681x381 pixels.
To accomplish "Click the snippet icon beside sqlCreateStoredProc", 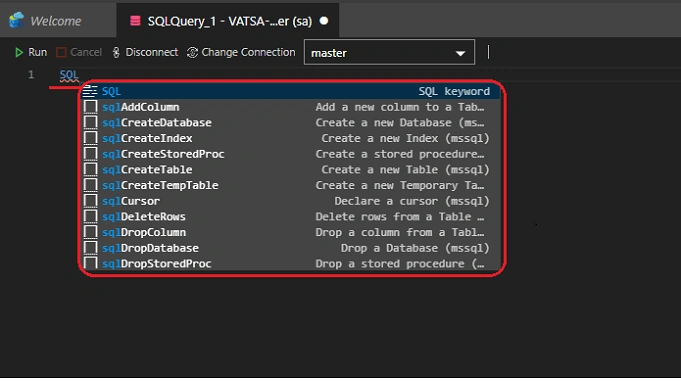I will click(x=90, y=154).
